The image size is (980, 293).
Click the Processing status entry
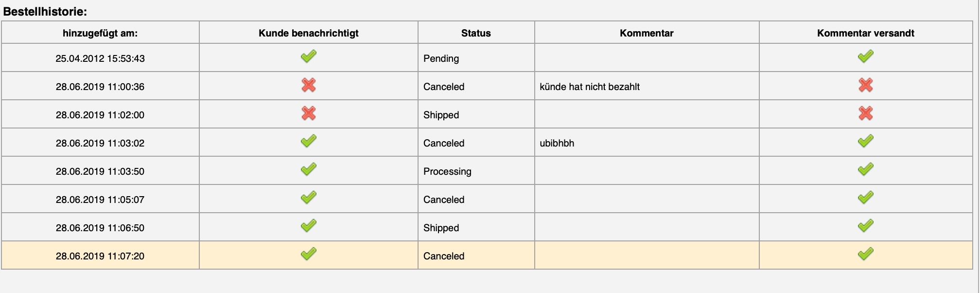pos(447,171)
